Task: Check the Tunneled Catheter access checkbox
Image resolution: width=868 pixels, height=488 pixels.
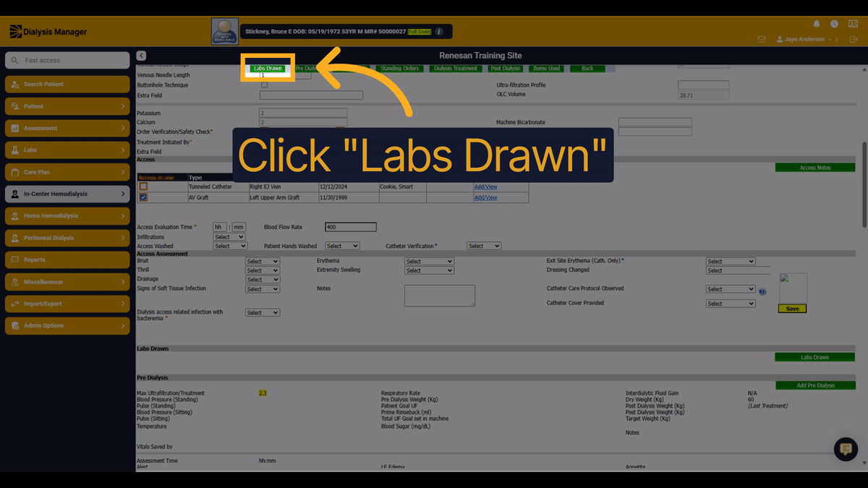Action: (x=143, y=187)
